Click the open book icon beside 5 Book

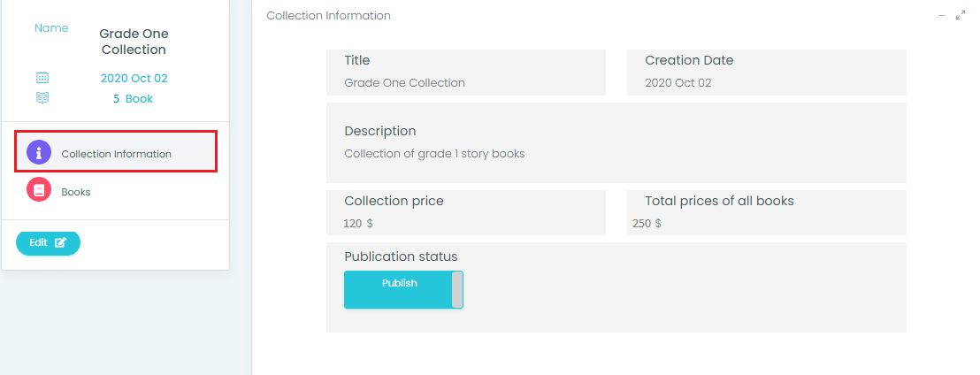click(42, 97)
